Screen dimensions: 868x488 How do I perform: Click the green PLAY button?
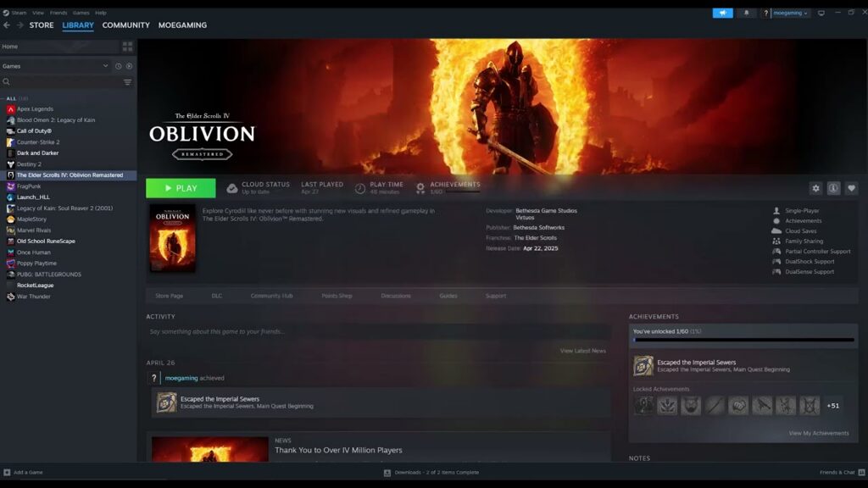[x=181, y=188]
